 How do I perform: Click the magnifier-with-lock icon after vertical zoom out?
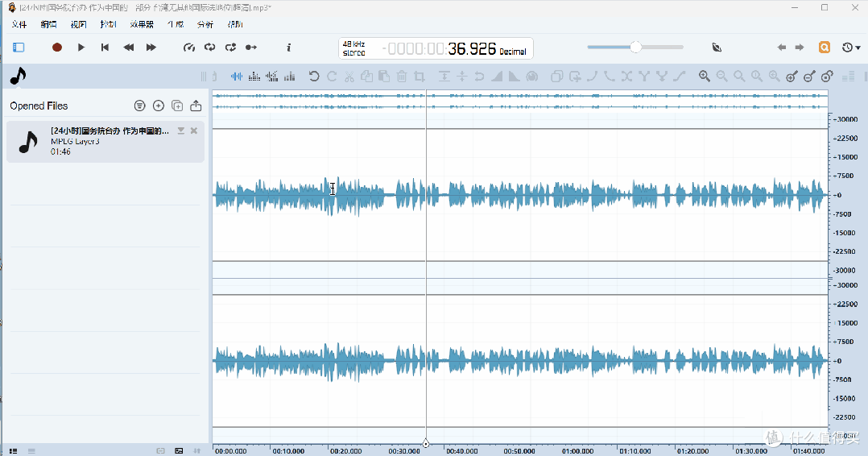click(x=828, y=77)
